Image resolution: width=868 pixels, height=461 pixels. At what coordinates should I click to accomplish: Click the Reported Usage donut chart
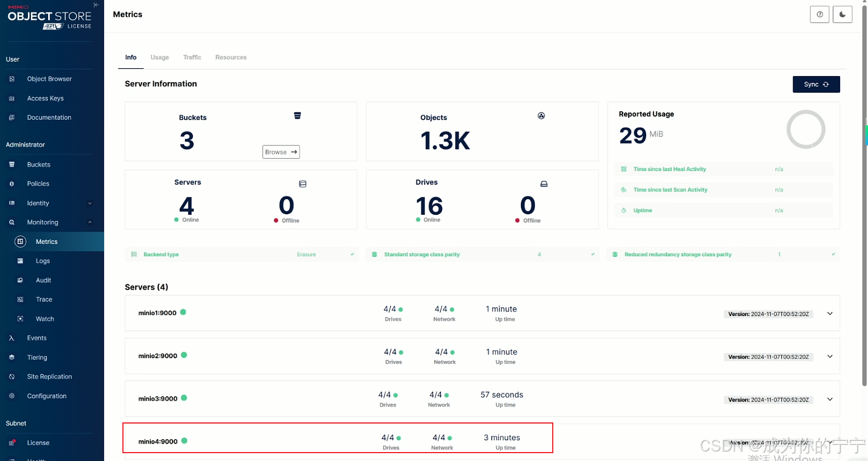805,129
